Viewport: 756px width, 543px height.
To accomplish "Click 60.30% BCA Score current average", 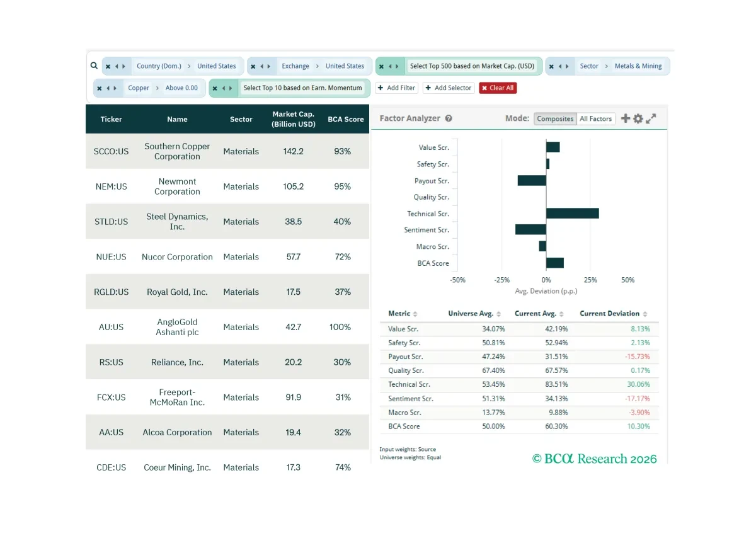I will pyautogui.click(x=555, y=426).
